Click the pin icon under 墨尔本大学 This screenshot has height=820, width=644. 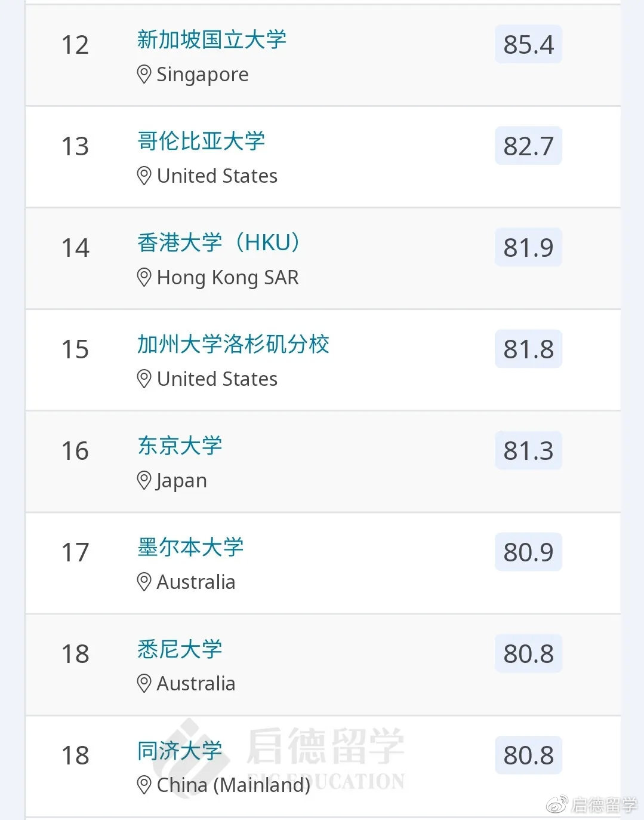[144, 582]
